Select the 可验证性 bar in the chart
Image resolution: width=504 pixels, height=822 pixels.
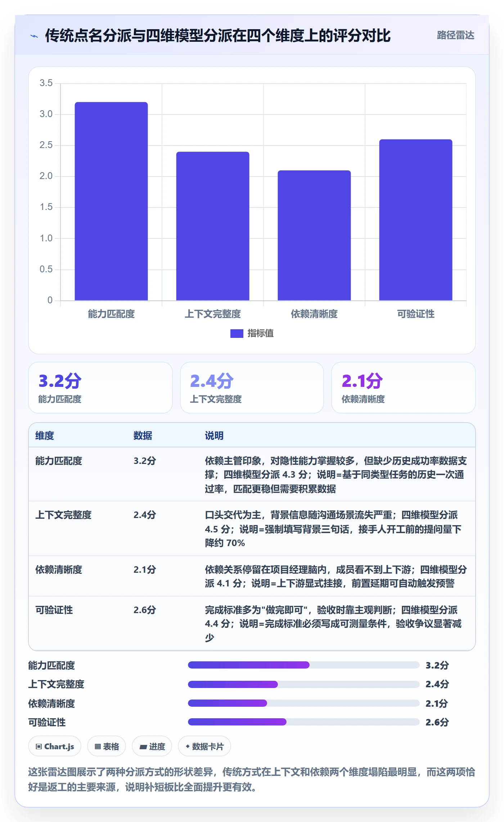coord(416,220)
